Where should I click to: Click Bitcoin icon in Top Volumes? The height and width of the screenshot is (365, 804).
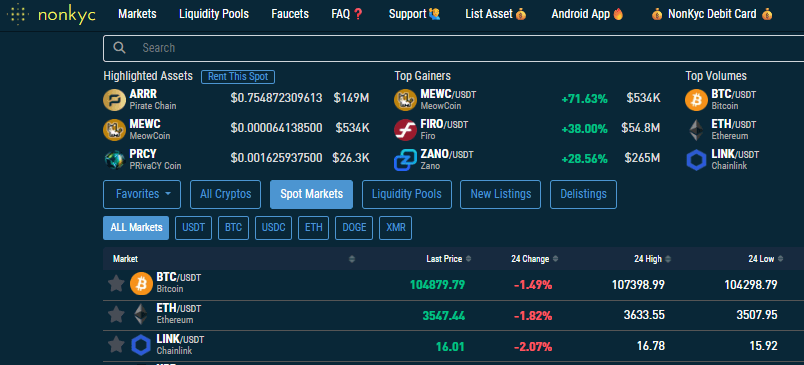point(696,100)
